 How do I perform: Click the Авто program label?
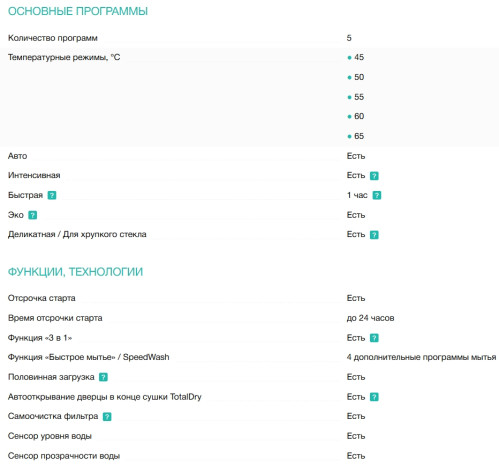click(x=17, y=156)
